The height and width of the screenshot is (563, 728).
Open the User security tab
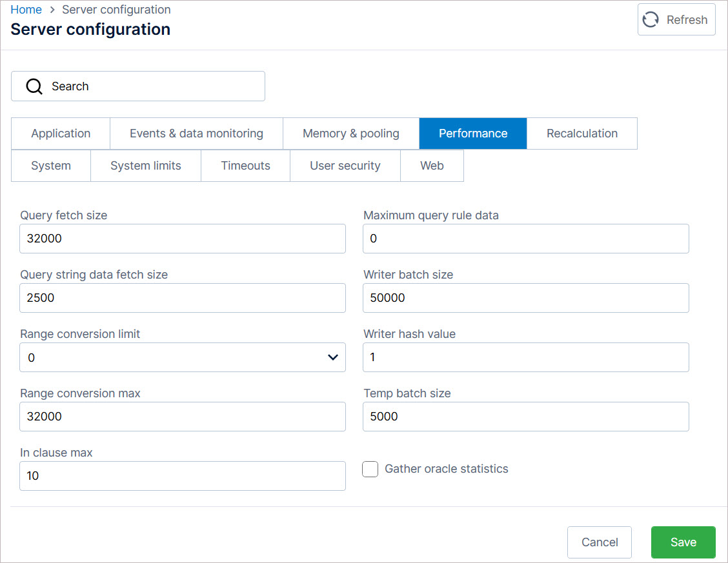point(345,166)
